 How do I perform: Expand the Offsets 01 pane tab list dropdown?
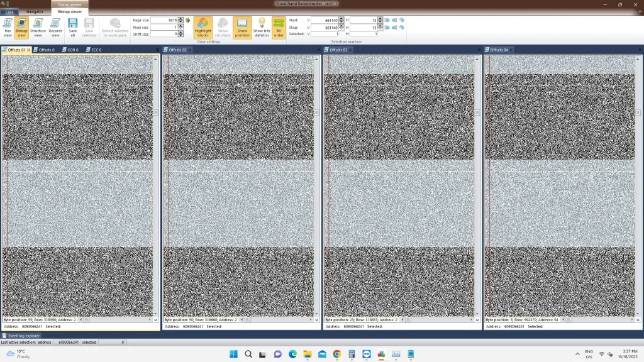157,50
